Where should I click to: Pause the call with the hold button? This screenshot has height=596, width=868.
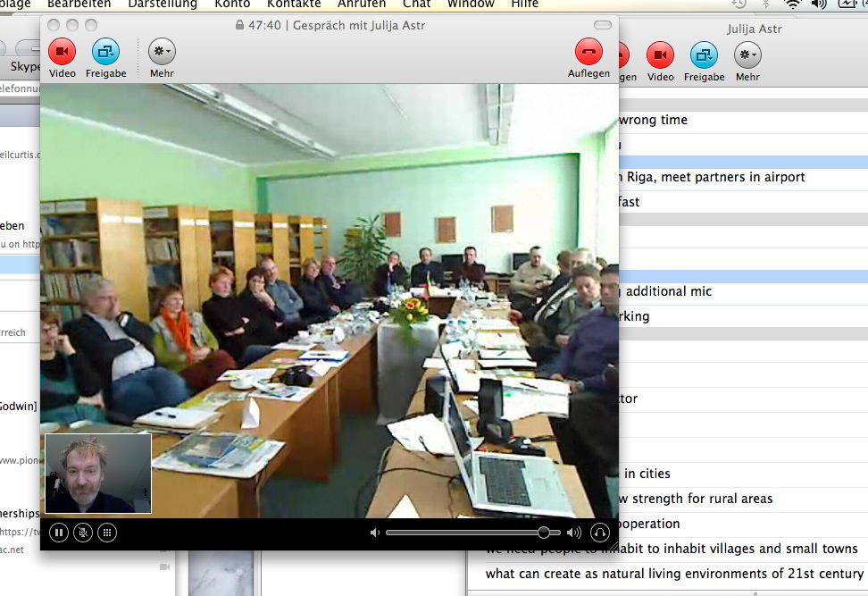point(59,533)
